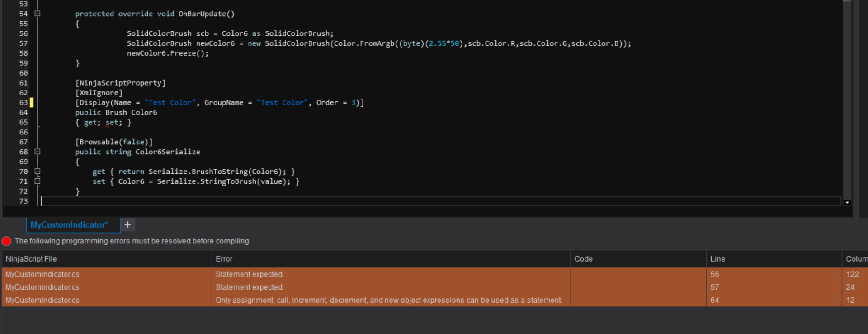
Task: Click the scroll down arrow of the editor
Action: pyautogui.click(x=847, y=203)
